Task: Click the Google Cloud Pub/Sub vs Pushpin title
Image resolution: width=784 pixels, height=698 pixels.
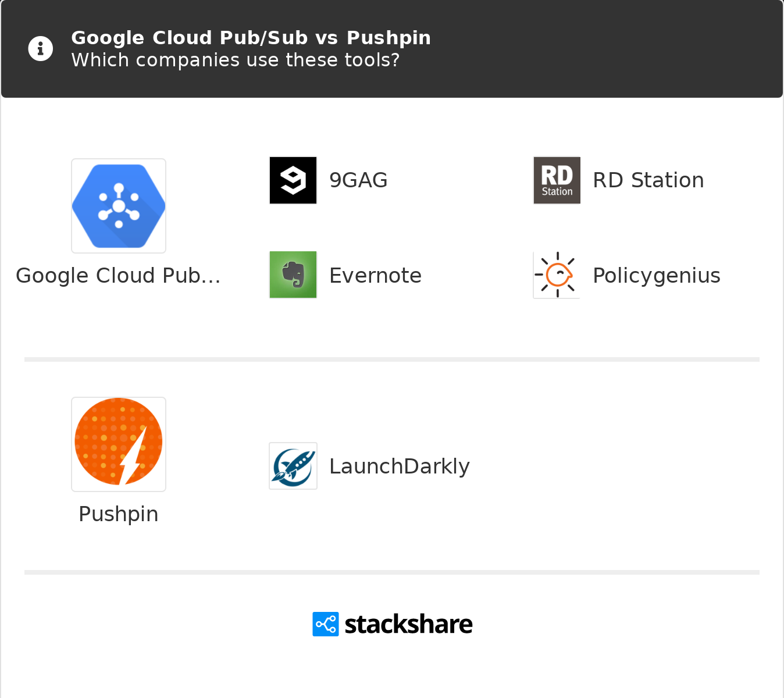Action: click(251, 38)
